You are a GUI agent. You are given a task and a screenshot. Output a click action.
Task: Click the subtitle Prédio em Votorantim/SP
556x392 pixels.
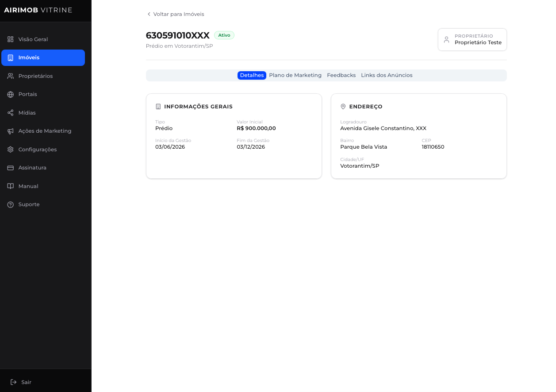pyautogui.click(x=180, y=46)
